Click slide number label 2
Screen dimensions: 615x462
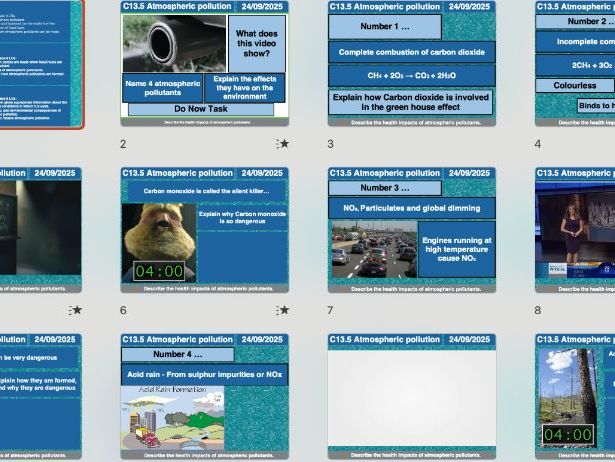(x=123, y=144)
